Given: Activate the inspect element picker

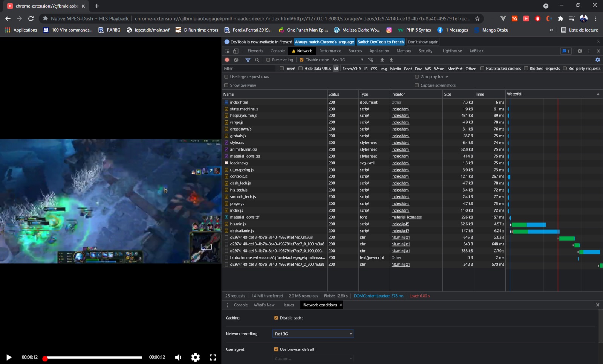Looking at the screenshot, I should (x=227, y=51).
